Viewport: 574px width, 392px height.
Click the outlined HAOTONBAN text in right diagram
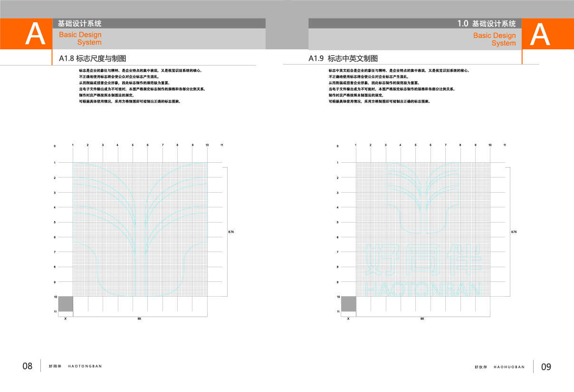pyautogui.click(x=425, y=289)
